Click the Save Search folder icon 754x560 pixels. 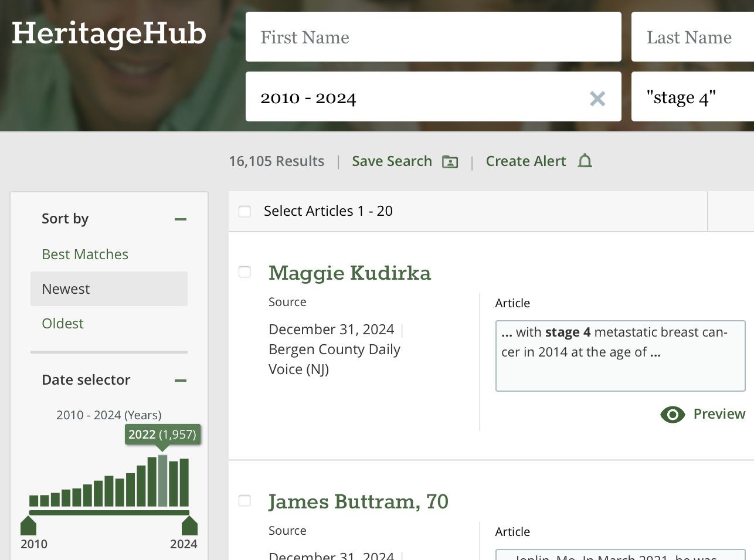point(450,162)
